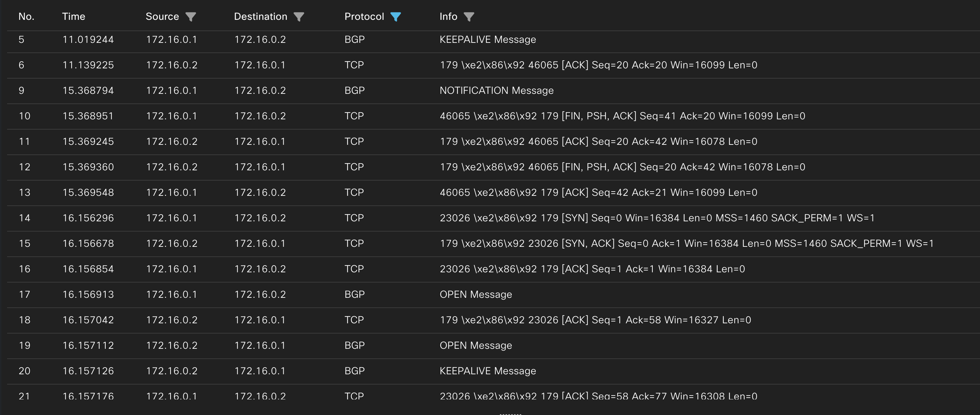Screen dimensions: 980x415
Task: Open the Destination column filter funnel
Action: pyautogui.click(x=299, y=16)
